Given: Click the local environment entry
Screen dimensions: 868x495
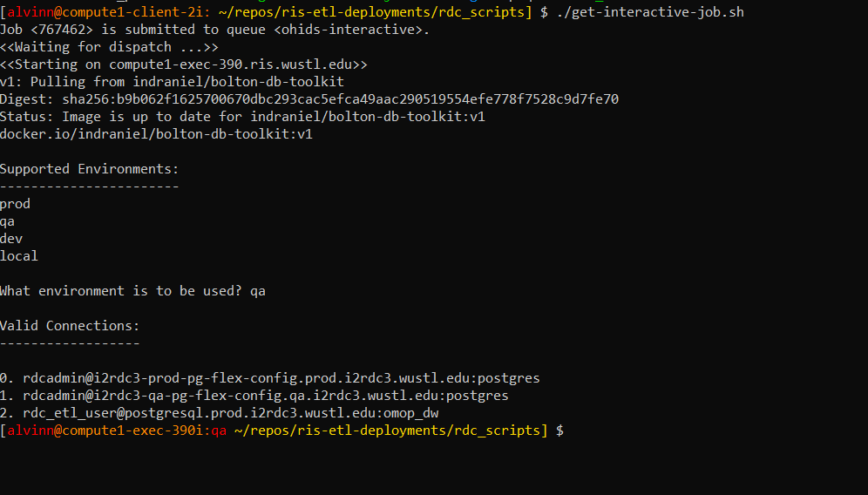Looking at the screenshot, I should click(x=19, y=256).
